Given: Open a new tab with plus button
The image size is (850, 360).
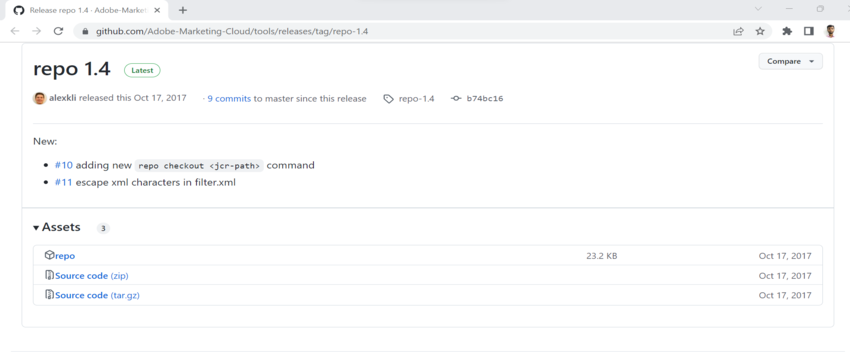Looking at the screenshot, I should coord(183,10).
